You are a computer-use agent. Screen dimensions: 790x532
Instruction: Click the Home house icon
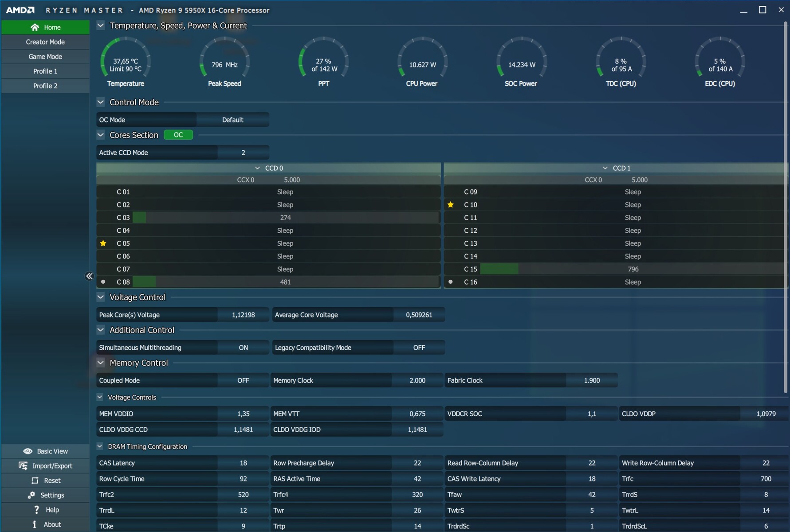(35, 27)
